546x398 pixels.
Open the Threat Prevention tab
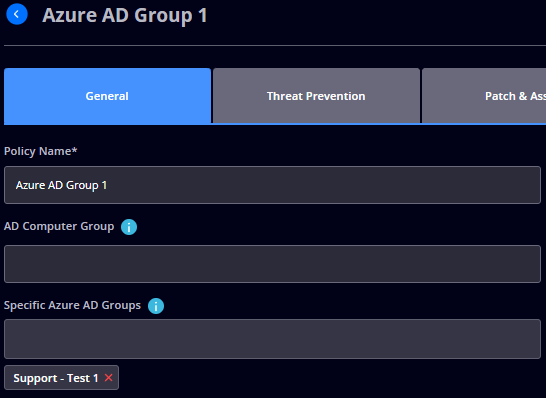click(316, 96)
